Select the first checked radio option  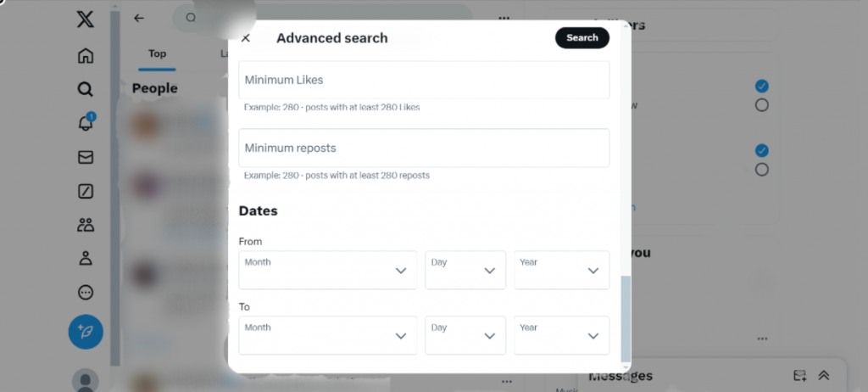point(761,86)
